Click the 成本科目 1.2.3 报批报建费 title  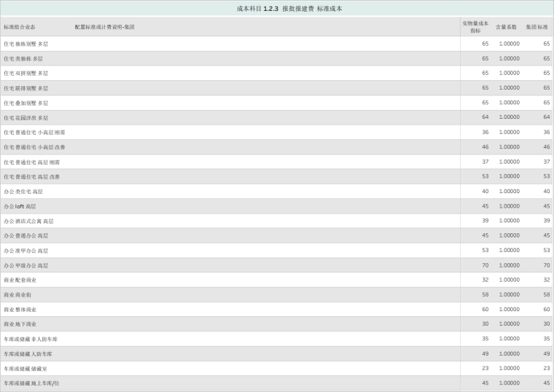pos(289,9)
